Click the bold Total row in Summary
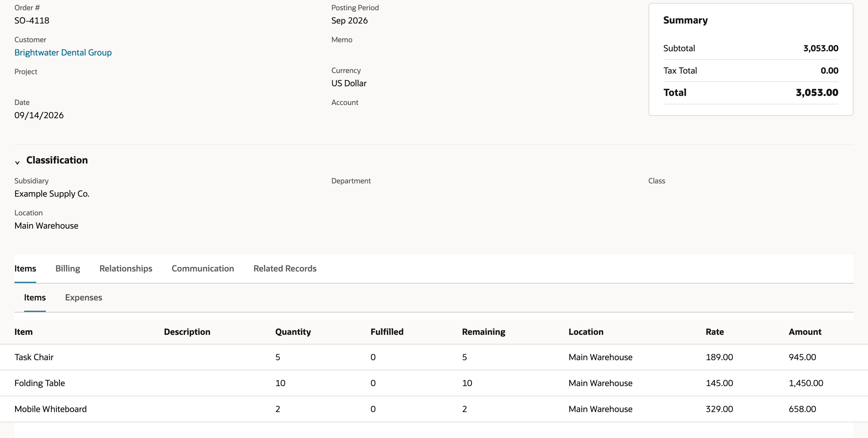The height and width of the screenshot is (438, 868). click(x=751, y=93)
